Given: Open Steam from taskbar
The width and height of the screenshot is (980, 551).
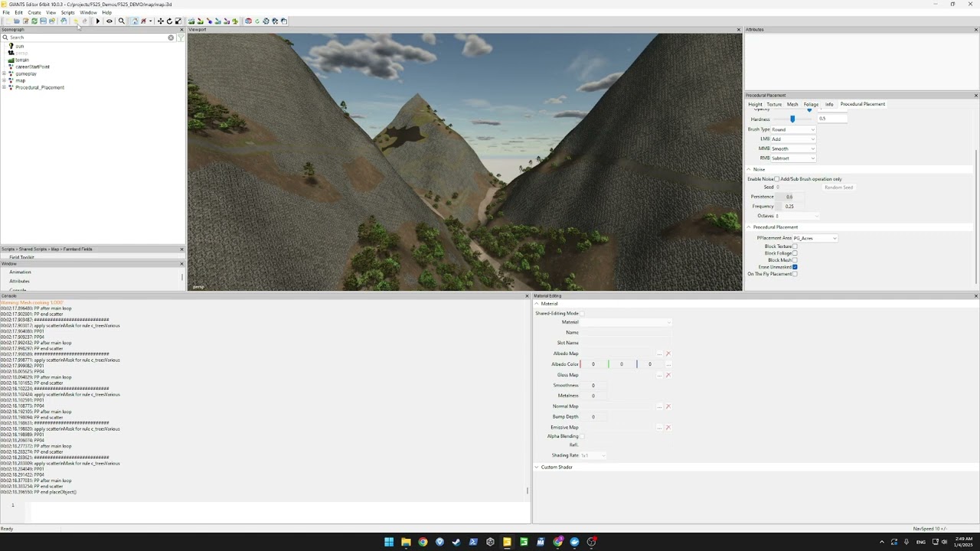Looking at the screenshot, I should tap(456, 542).
